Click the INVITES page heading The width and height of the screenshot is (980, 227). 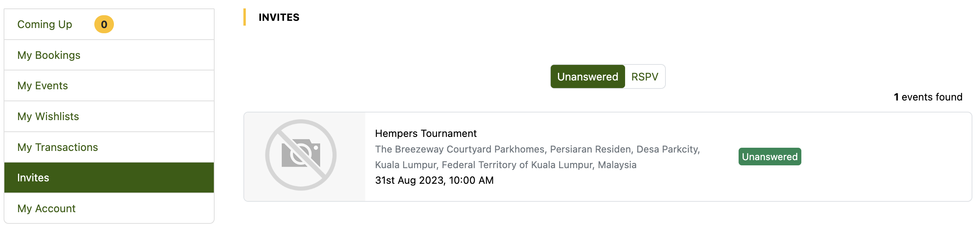point(279,17)
